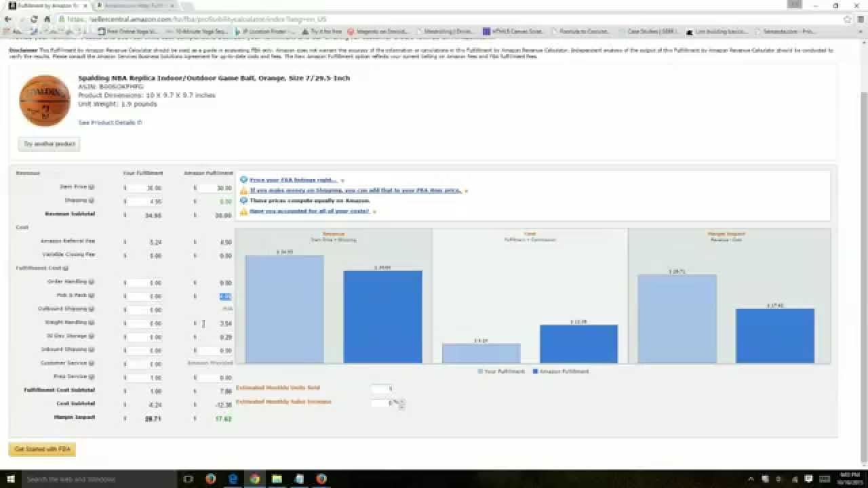Open File Explorer from the taskbar
This screenshot has width=868, height=488.
(277, 479)
